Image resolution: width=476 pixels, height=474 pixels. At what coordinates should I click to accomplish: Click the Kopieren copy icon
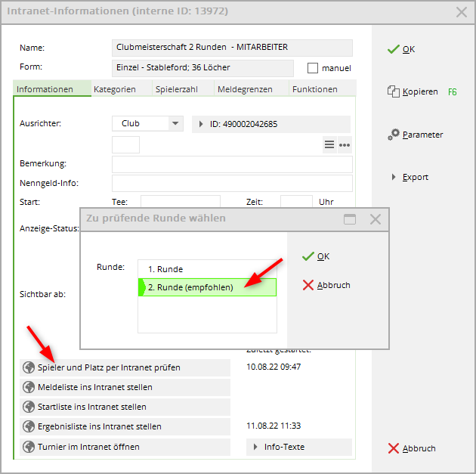(393, 91)
